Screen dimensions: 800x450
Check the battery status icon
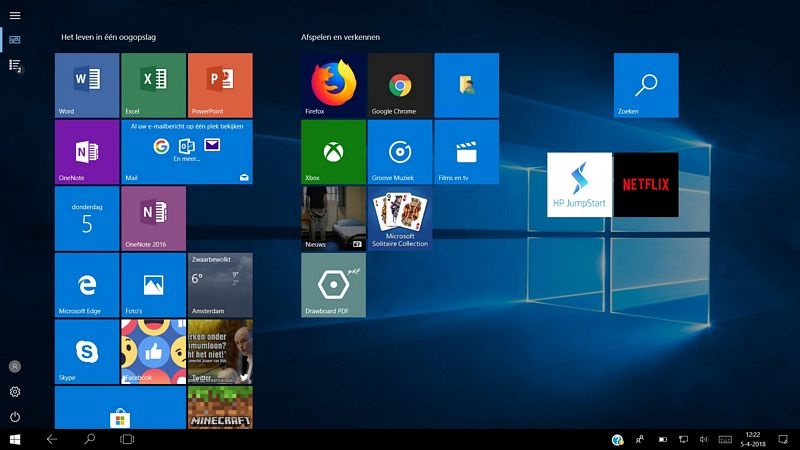click(662, 439)
